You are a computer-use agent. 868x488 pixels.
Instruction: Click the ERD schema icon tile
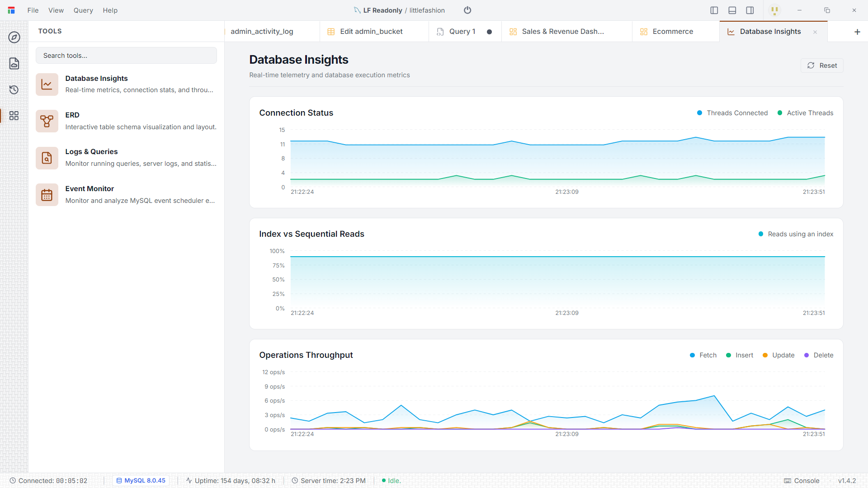point(47,121)
